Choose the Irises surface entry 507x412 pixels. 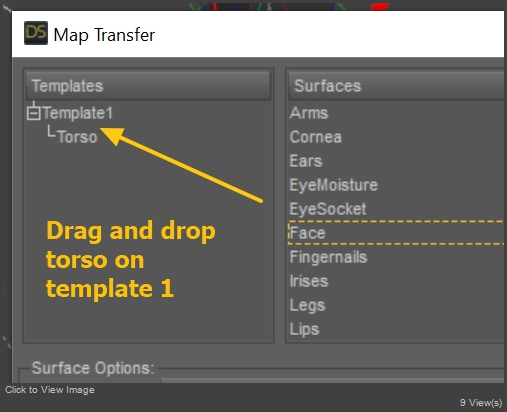[309, 281]
